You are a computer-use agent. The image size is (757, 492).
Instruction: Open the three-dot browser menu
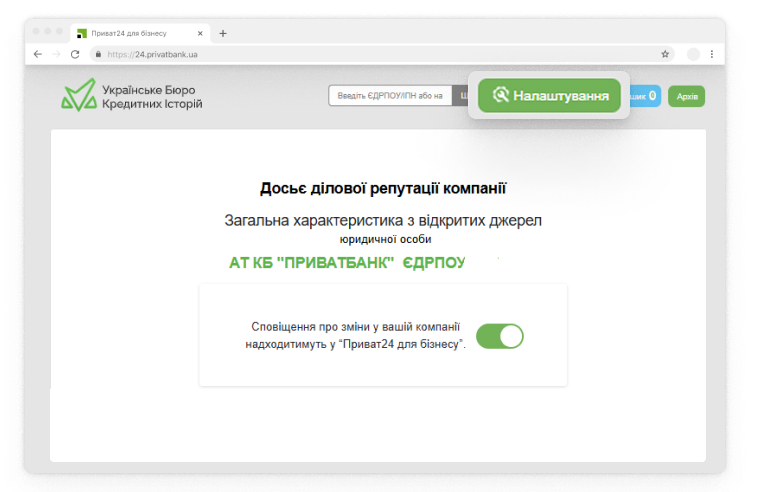[x=712, y=54]
